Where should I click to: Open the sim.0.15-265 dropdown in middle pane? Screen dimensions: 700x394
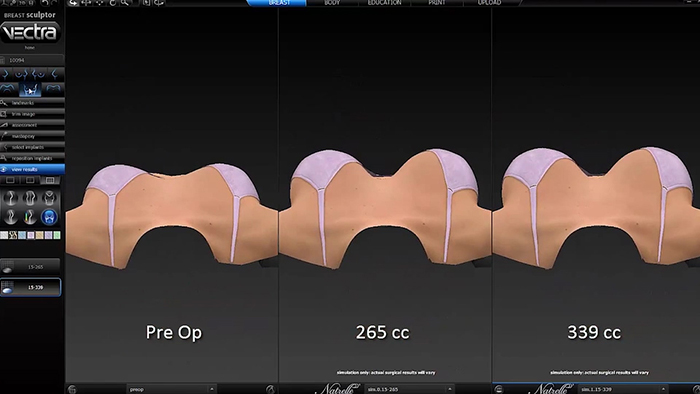409,389
